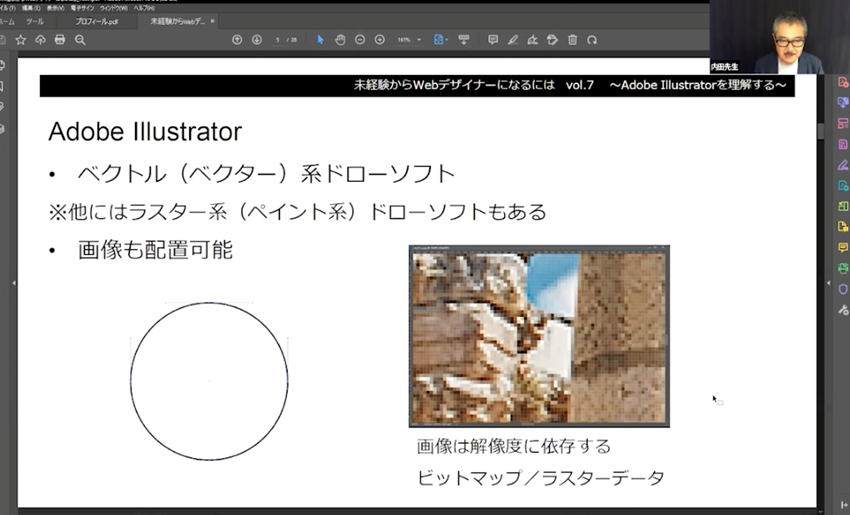The image size is (850, 515).
Task: Open the shield Protect tool in right pane
Action: (843, 289)
